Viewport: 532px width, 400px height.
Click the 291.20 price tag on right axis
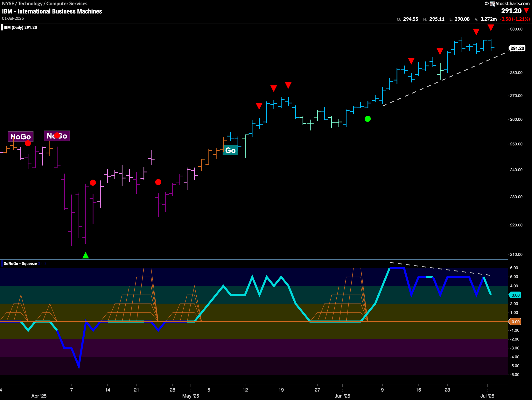pos(517,48)
